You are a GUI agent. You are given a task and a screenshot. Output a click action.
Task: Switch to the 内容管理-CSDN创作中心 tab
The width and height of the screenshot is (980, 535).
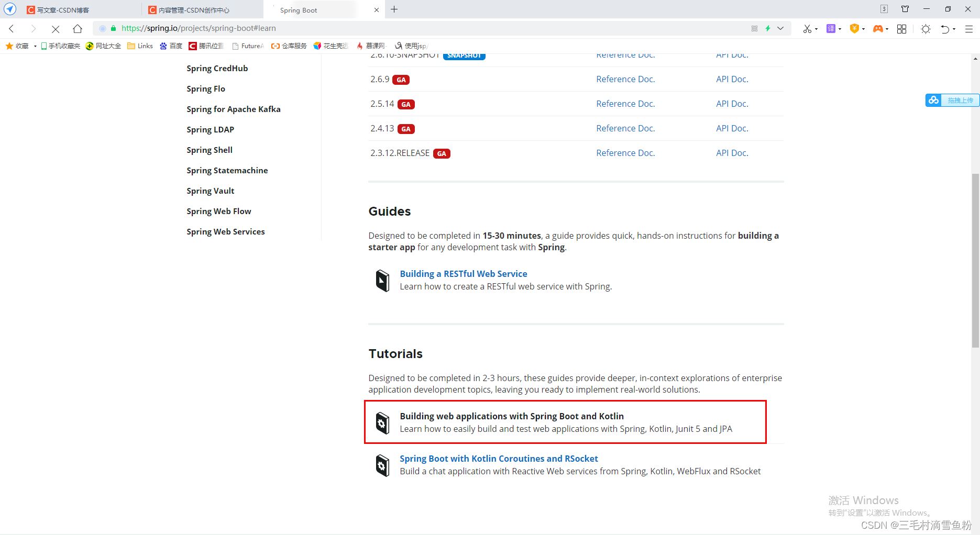point(202,10)
